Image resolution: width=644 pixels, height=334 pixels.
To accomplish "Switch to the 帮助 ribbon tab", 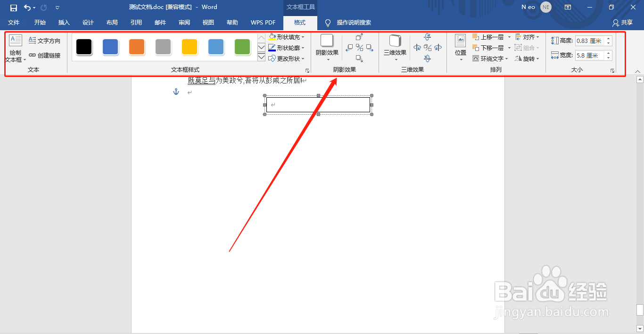I will (x=232, y=23).
